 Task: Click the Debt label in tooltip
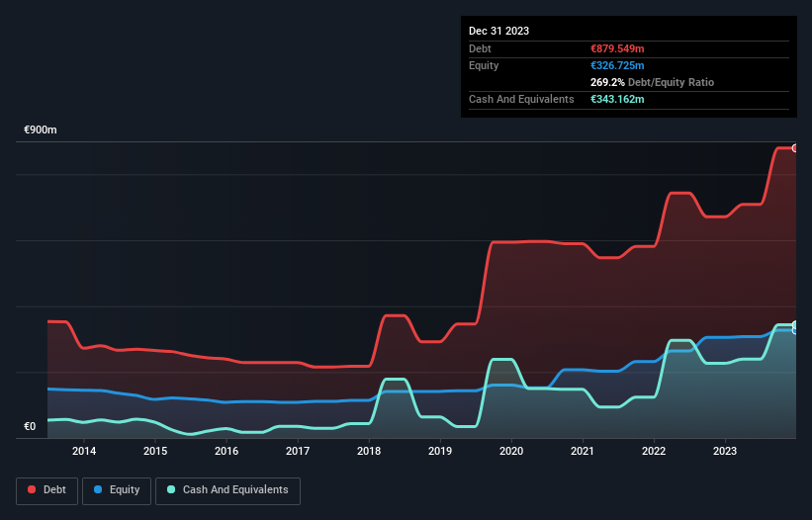click(x=480, y=48)
